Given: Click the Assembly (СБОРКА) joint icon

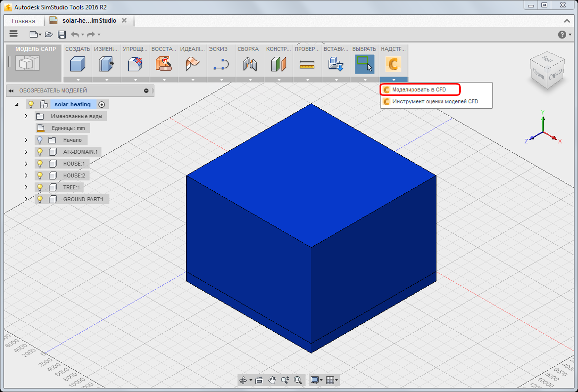Looking at the screenshot, I should (250, 64).
